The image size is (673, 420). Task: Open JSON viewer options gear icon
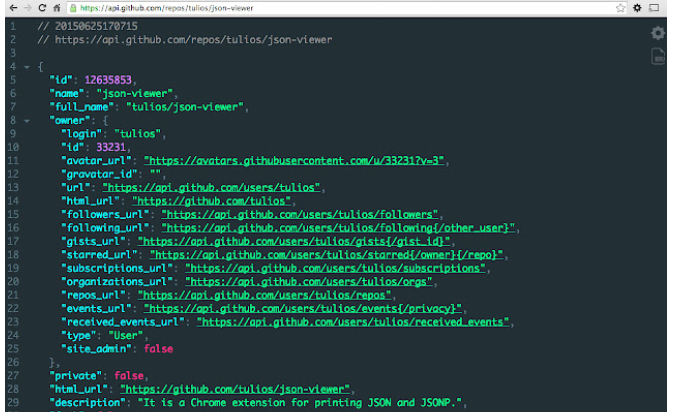(658, 33)
